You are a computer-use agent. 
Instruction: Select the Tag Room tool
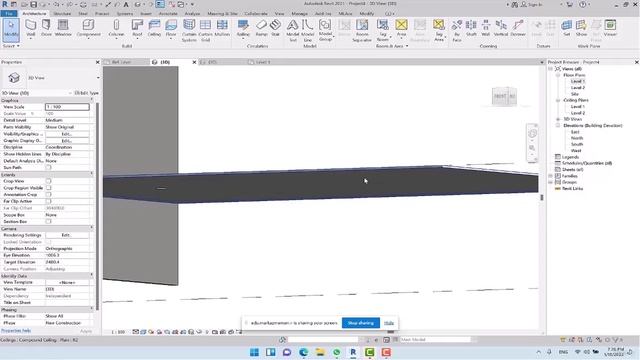point(382,31)
